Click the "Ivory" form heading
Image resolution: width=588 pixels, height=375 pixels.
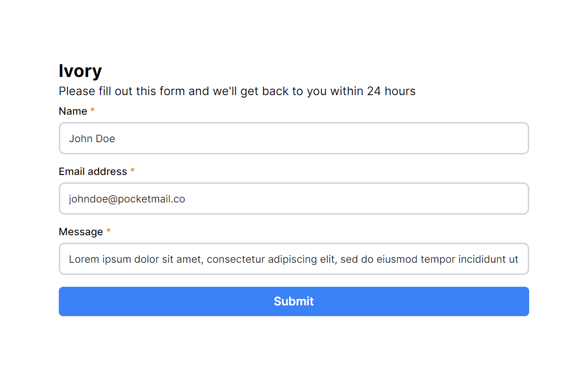pyautogui.click(x=80, y=71)
